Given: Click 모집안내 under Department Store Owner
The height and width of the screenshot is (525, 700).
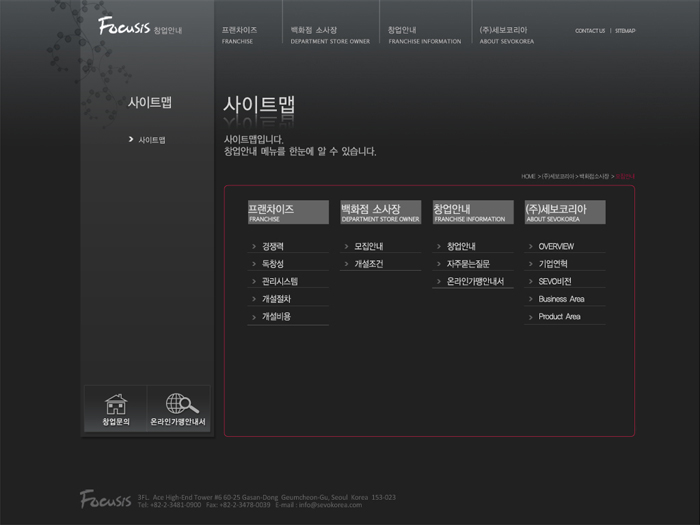Looking at the screenshot, I should tap(369, 246).
